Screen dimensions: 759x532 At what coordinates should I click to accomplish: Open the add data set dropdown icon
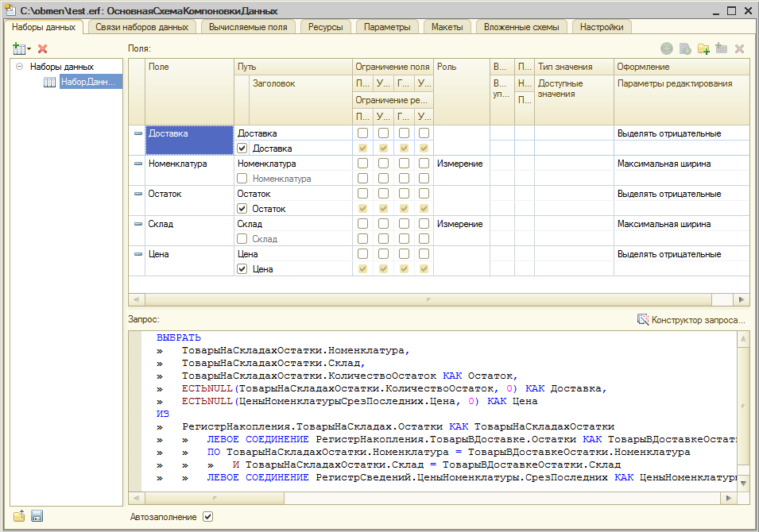(21, 48)
